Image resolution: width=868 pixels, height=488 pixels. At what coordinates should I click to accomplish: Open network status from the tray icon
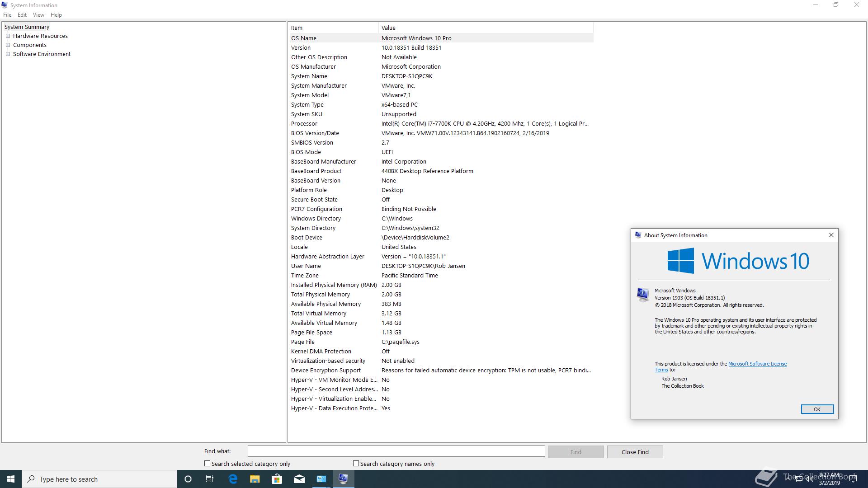[799, 479]
